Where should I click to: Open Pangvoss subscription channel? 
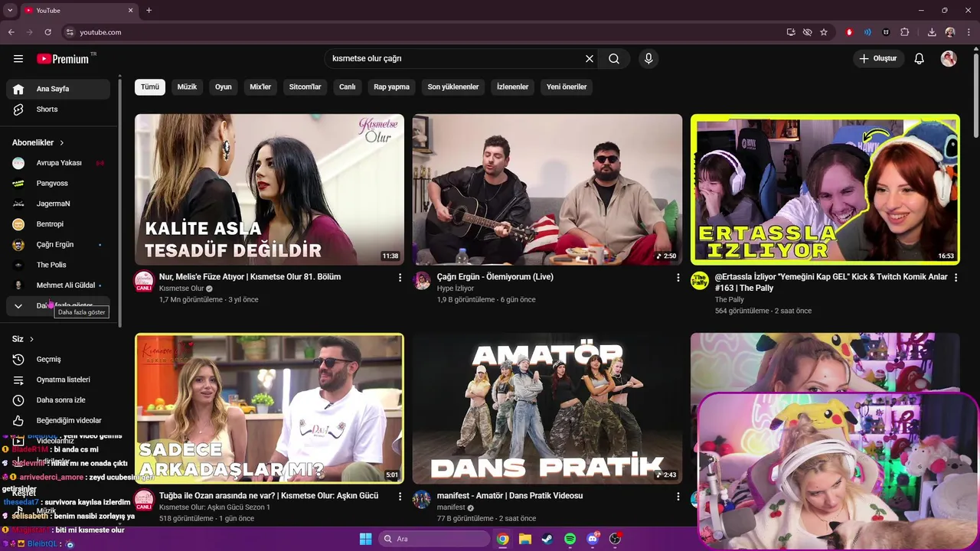pyautogui.click(x=58, y=184)
